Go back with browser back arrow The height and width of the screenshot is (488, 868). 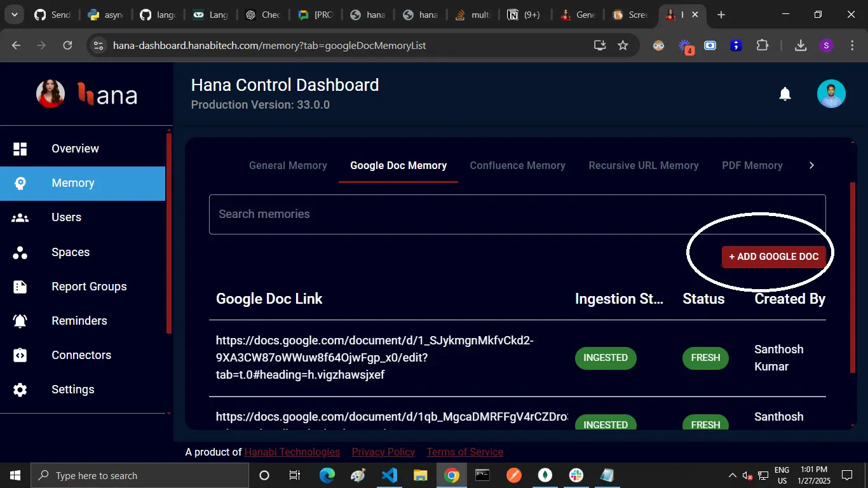17,45
